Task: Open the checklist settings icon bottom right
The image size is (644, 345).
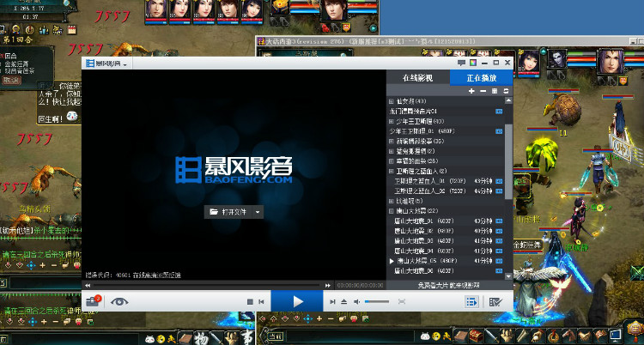Action: tap(495, 302)
